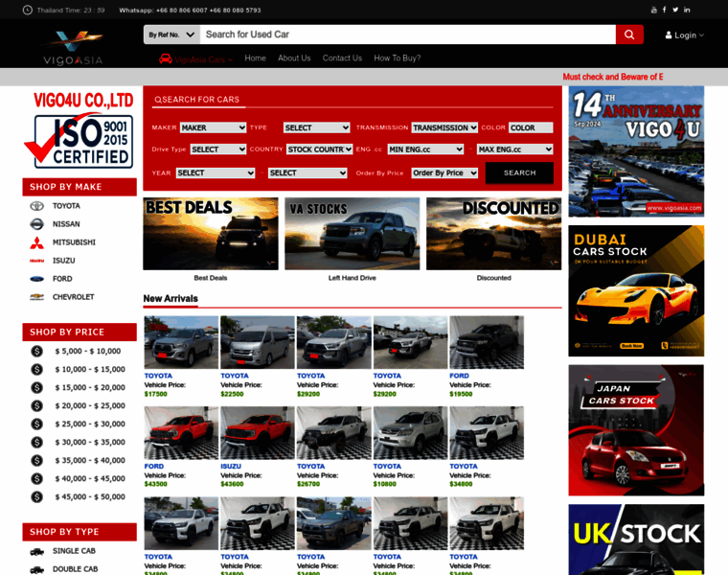Open the Order By Price dropdown
The image size is (728, 575).
coord(444,172)
